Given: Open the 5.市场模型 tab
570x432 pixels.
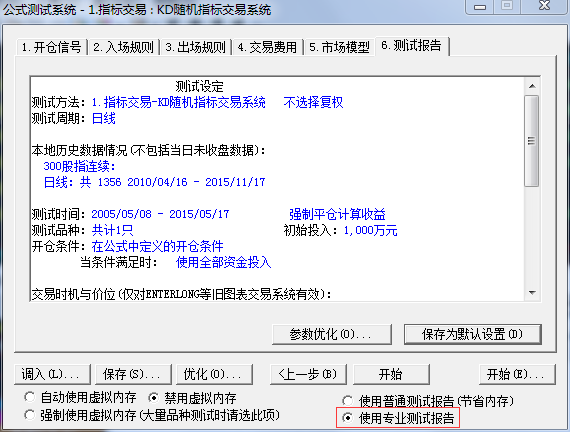Looking at the screenshot, I should [x=339, y=47].
